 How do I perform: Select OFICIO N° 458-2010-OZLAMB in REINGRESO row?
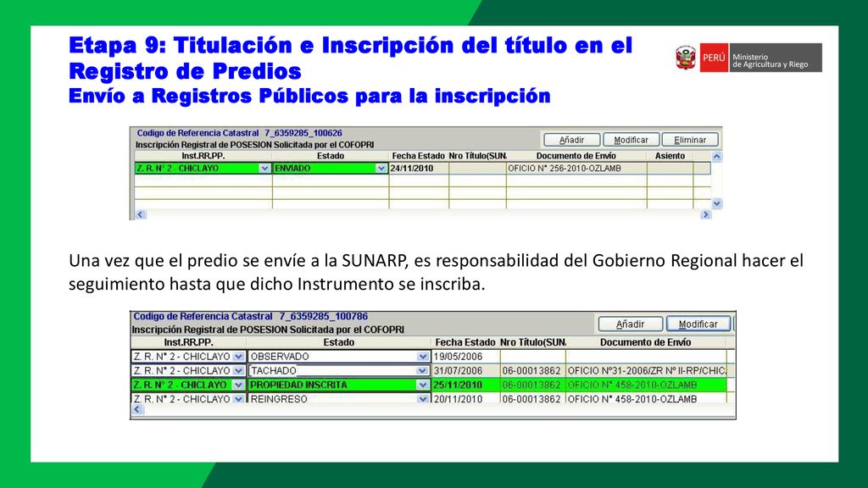647,398
